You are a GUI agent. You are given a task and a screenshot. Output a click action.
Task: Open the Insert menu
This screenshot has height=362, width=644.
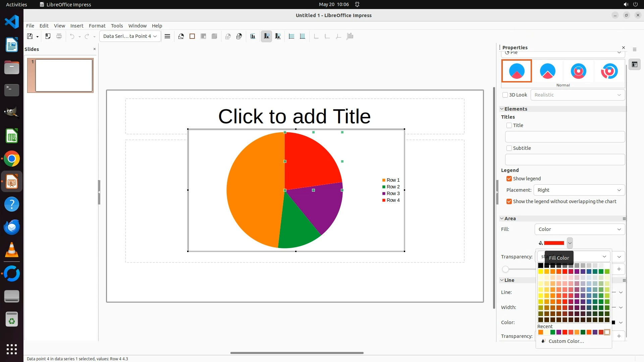(76, 26)
